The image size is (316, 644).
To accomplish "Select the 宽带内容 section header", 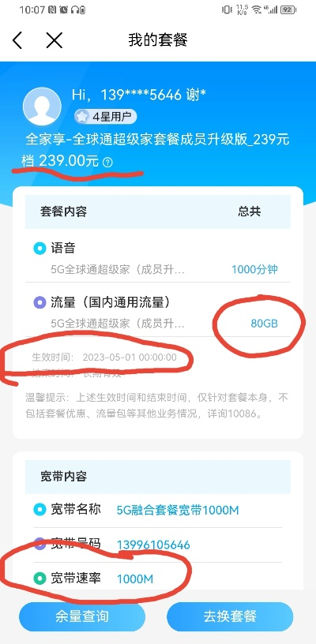I will pos(158,477).
